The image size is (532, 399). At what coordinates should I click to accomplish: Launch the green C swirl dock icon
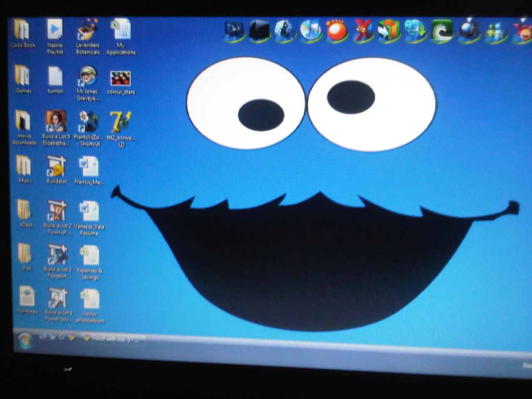pyautogui.click(x=441, y=31)
